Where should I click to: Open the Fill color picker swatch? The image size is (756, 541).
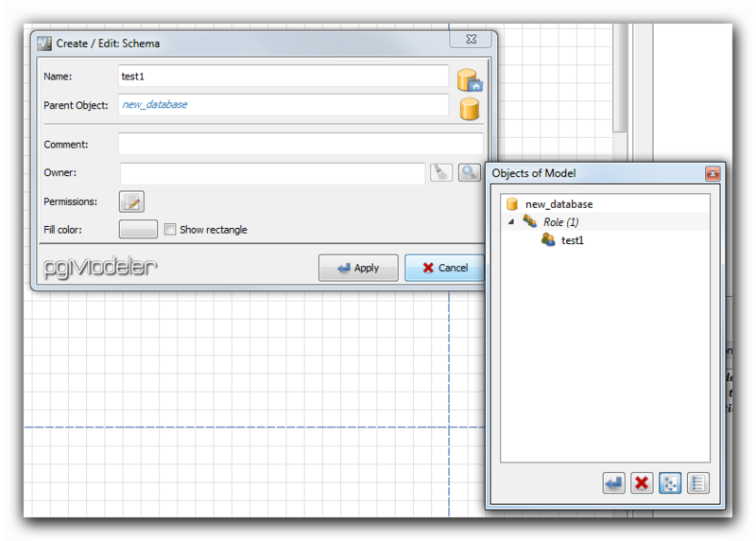[x=138, y=229]
